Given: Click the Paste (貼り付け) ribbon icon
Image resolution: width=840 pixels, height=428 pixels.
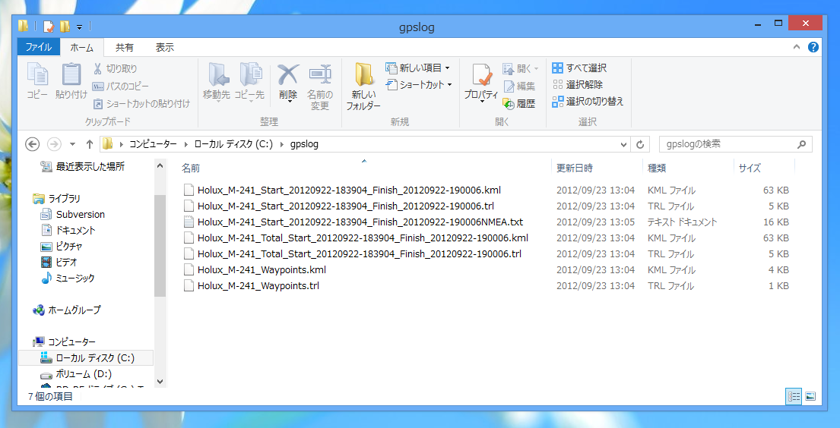Looking at the screenshot, I should [71, 74].
